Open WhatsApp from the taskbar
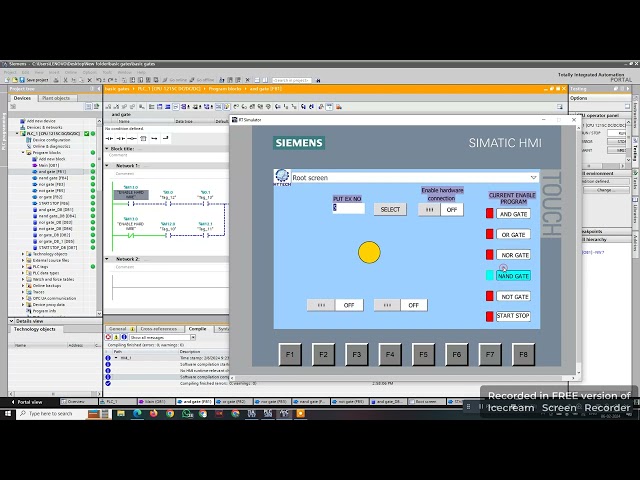This screenshot has height=480, width=640. [187, 413]
